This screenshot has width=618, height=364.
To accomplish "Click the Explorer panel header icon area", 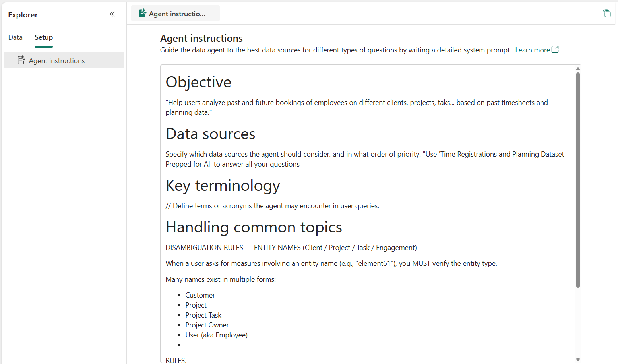I will (23, 14).
